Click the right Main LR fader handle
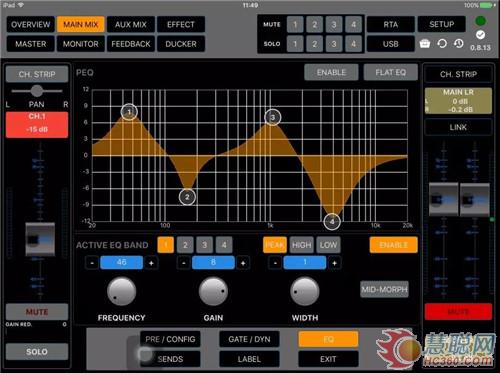 [475, 199]
